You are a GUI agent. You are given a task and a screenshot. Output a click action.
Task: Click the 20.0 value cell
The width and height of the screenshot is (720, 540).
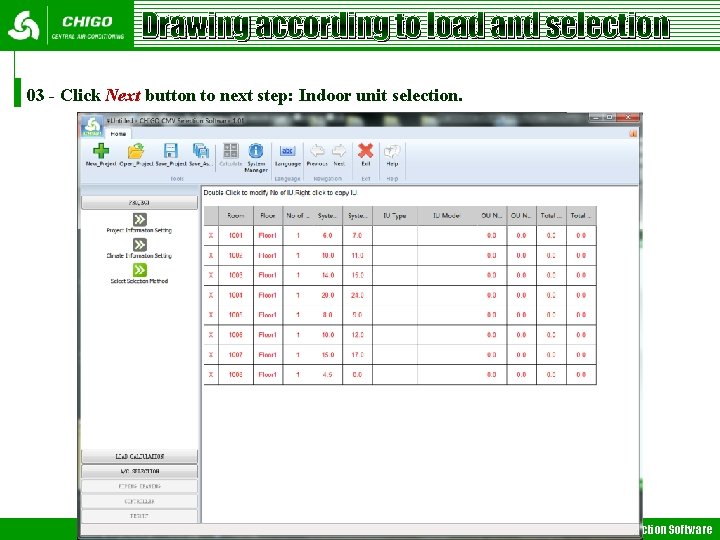tap(327, 295)
